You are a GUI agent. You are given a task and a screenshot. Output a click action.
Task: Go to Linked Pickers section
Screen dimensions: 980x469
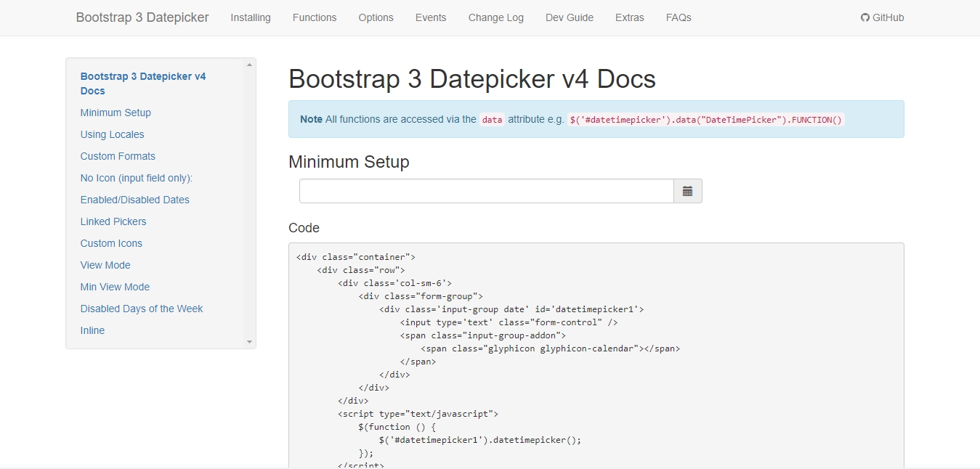(x=113, y=221)
